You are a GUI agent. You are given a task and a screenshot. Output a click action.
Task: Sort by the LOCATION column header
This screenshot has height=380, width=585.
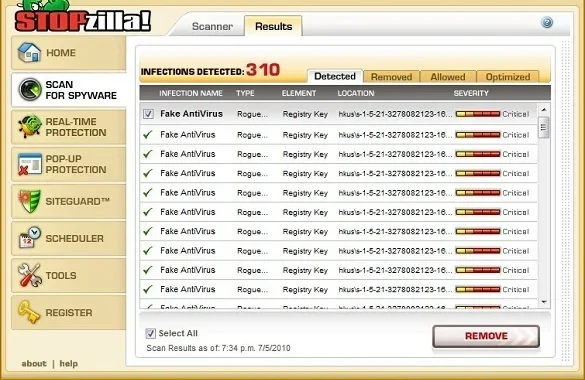point(356,93)
